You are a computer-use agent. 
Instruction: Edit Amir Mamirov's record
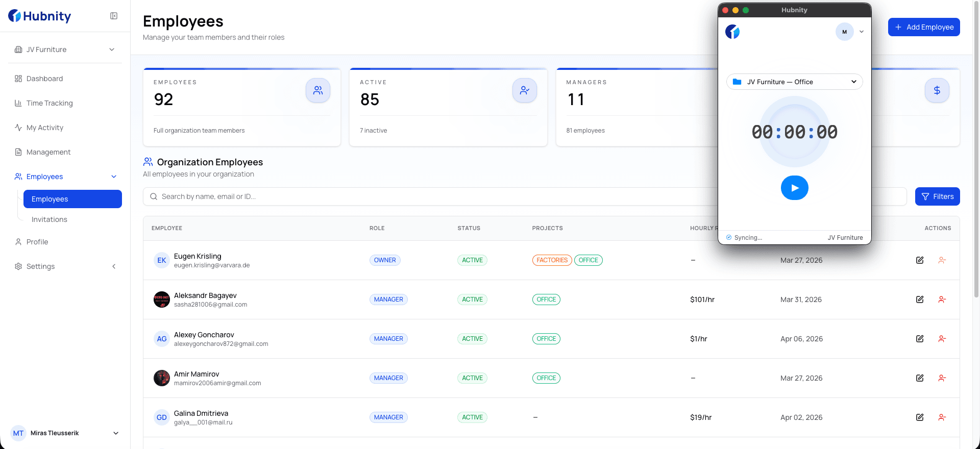point(920,378)
